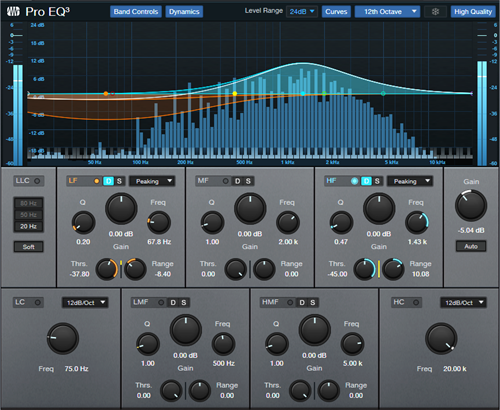
Task: Click the PreSonus logo icon
Action: (x=13, y=12)
